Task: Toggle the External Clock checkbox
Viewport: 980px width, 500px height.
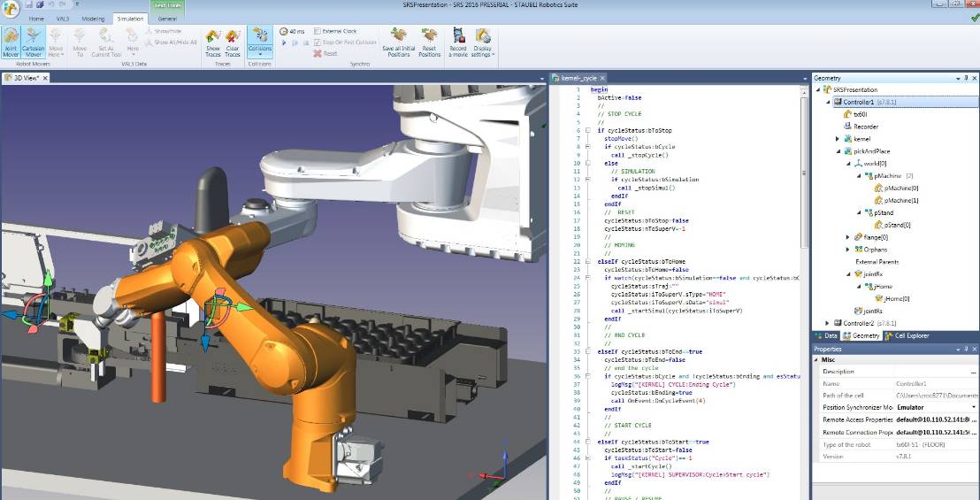Action: pyautogui.click(x=317, y=31)
